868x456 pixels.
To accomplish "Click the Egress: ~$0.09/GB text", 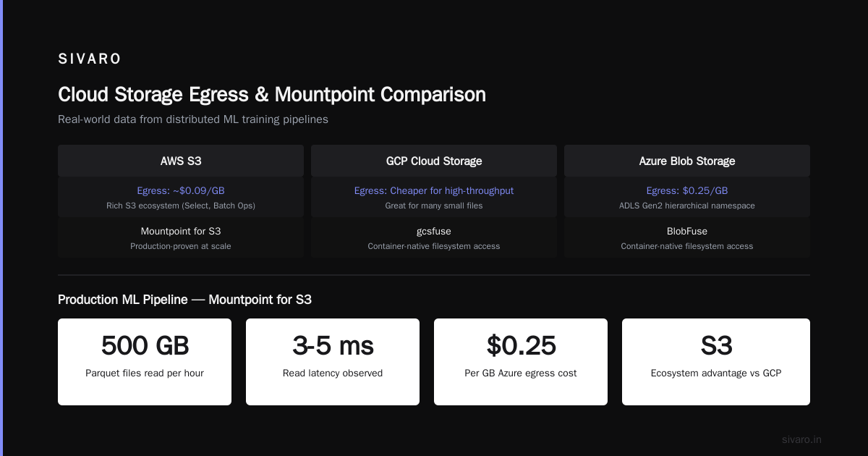I will (181, 191).
